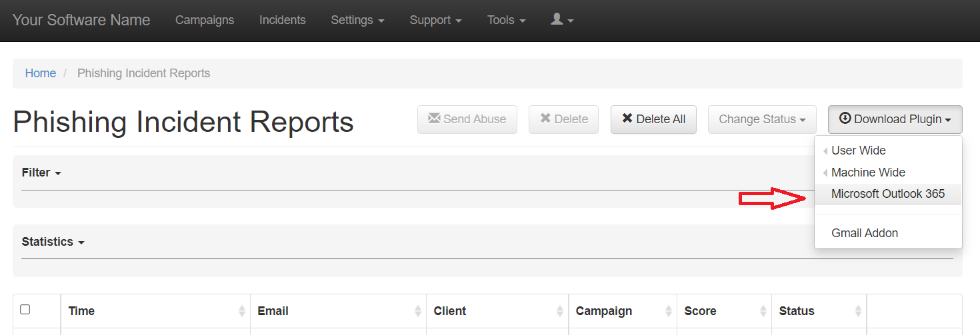980x335 pixels.
Task: Tick the select-all checkbox in table header
Action: pos(25,310)
